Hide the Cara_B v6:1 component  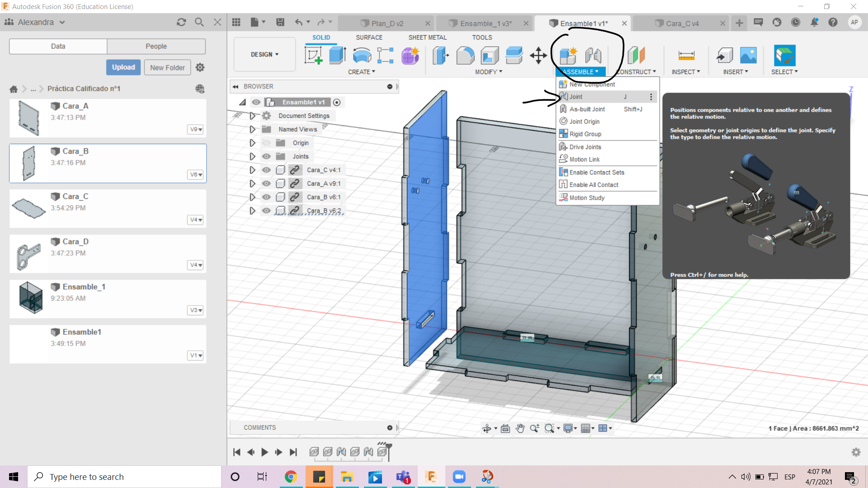pyautogui.click(x=266, y=197)
